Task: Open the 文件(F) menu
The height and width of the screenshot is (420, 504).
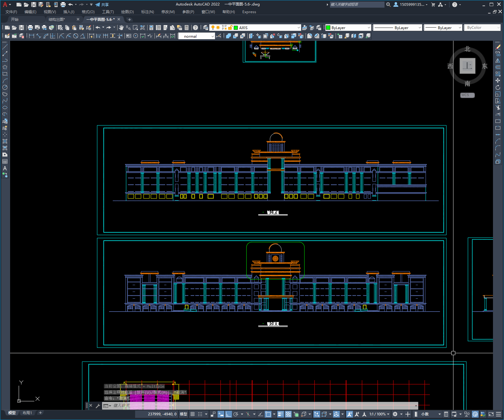Action: pos(11,12)
